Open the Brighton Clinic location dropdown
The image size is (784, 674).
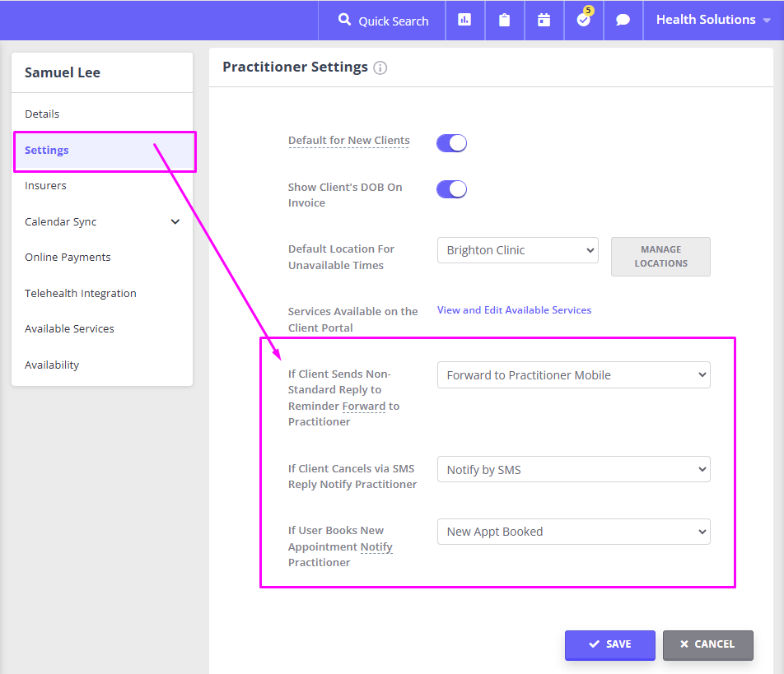[517, 250]
